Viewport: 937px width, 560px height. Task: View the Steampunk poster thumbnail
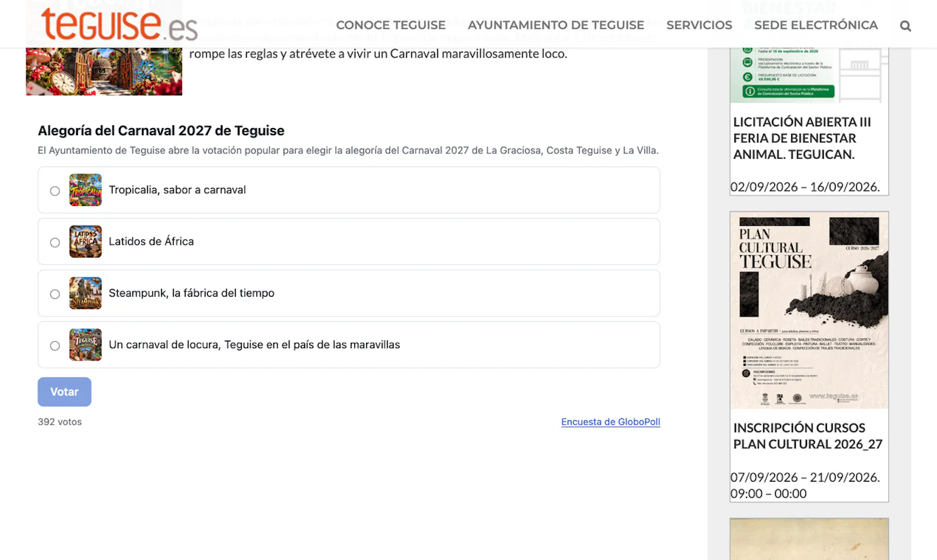click(x=86, y=293)
